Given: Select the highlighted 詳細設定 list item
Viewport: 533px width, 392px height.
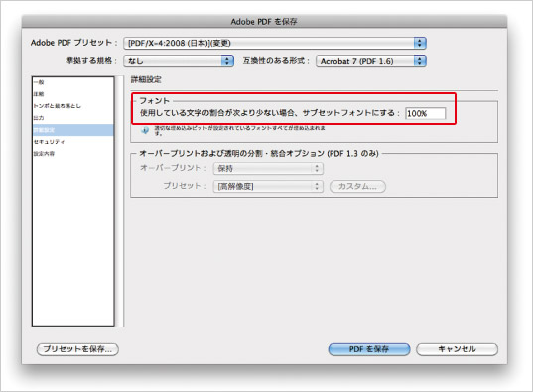Looking at the screenshot, I should click(73, 130).
